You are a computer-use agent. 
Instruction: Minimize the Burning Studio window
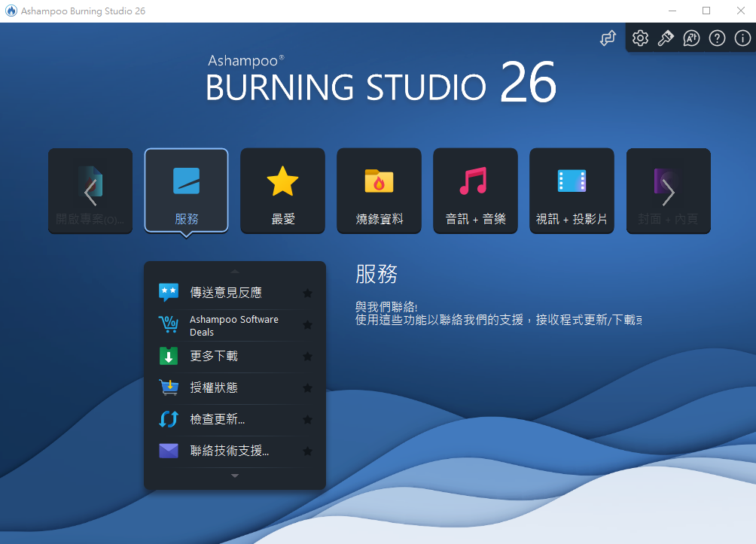672,11
